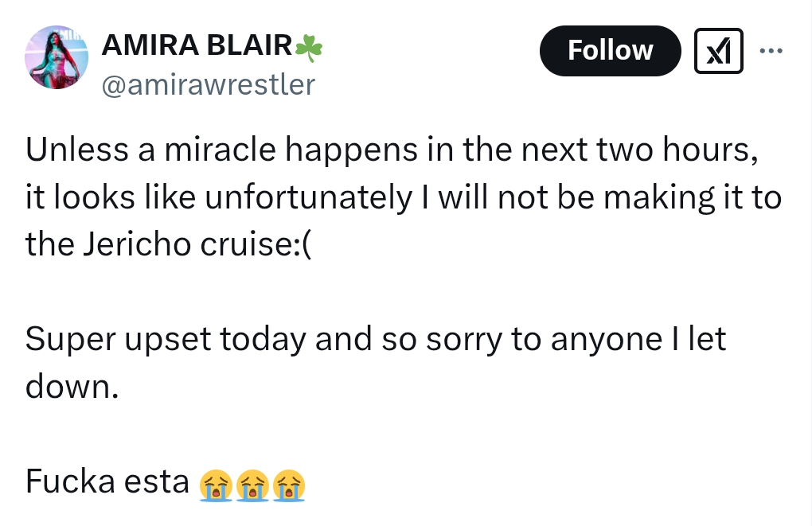Image resolution: width=812 pixels, height=526 pixels.
Task: Open the three-dot more options menu
Action: coord(771,50)
